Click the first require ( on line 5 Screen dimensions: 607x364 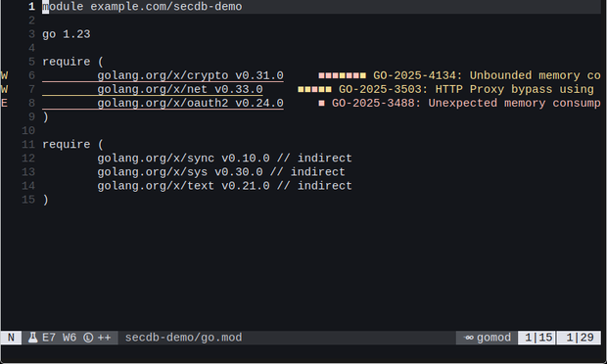point(73,62)
